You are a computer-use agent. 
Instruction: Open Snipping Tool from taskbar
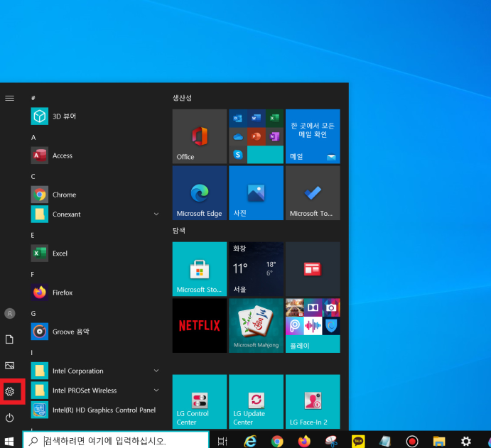pos(331,441)
